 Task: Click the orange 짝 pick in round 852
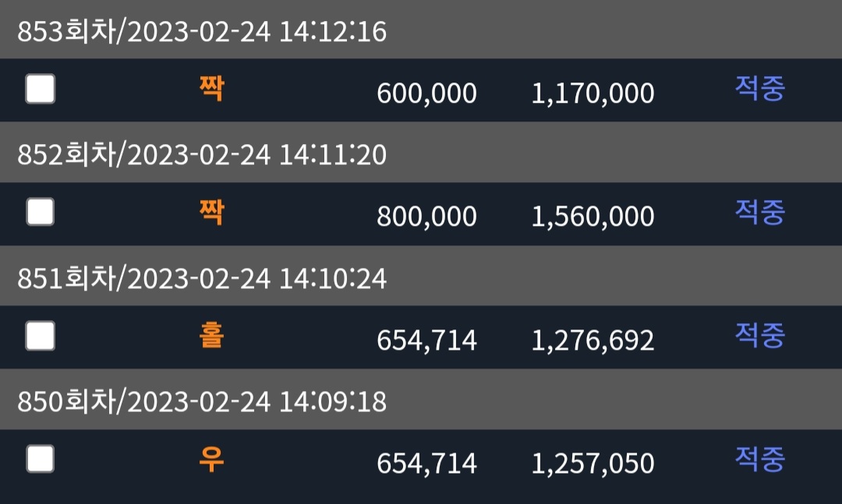click(211, 212)
